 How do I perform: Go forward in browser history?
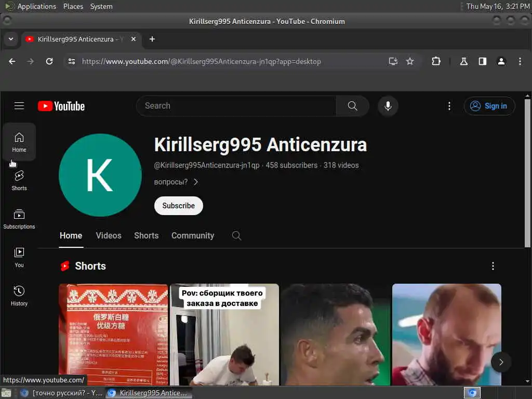pyautogui.click(x=30, y=61)
